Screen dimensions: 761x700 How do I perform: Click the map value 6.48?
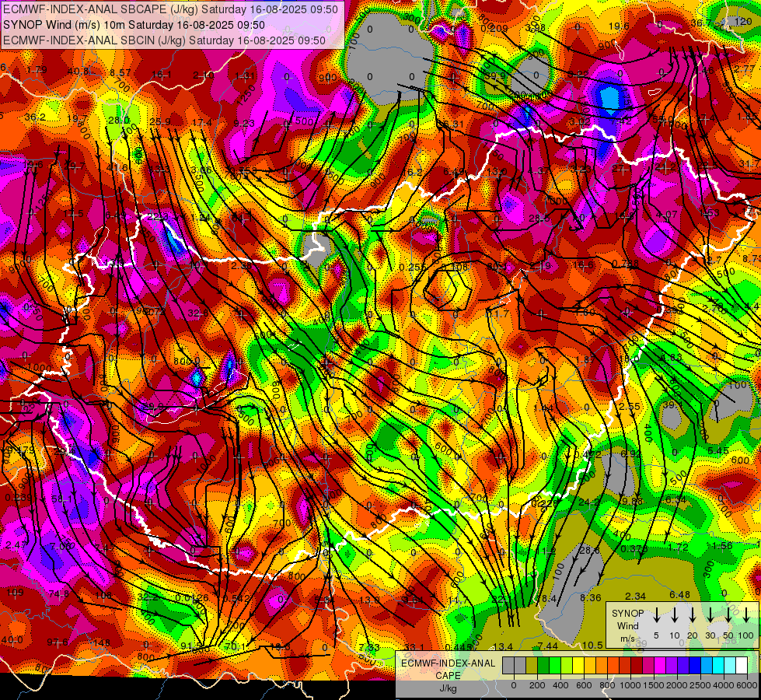(x=679, y=594)
